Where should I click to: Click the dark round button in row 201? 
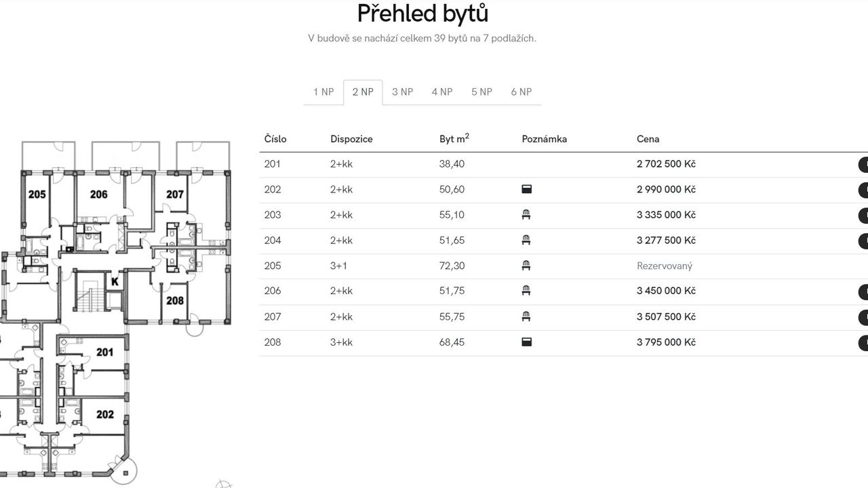tap(863, 165)
